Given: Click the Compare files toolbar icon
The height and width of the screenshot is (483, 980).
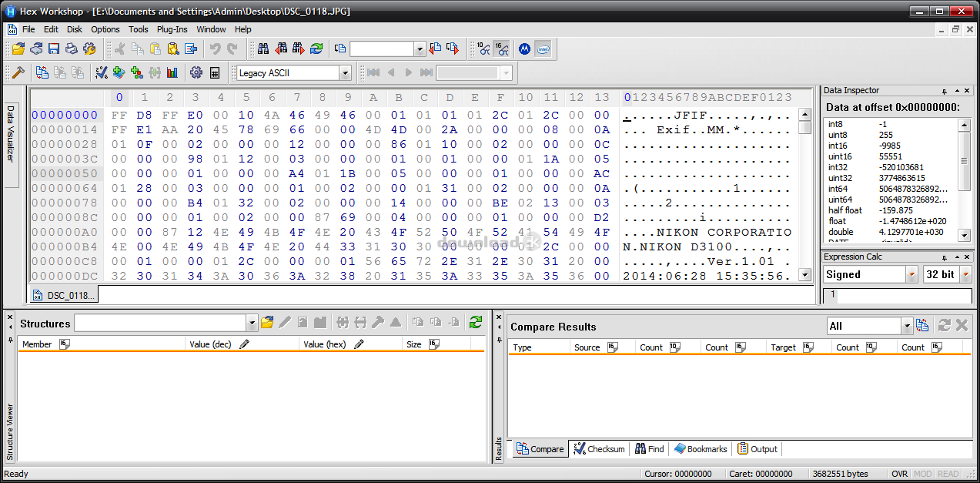Looking at the screenshot, I should pyautogui.click(x=42, y=72).
